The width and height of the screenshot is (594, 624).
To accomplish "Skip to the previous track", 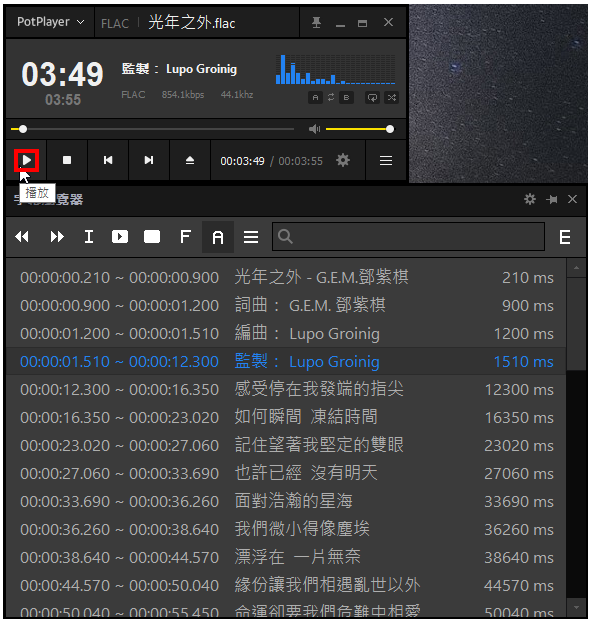I will [108, 160].
